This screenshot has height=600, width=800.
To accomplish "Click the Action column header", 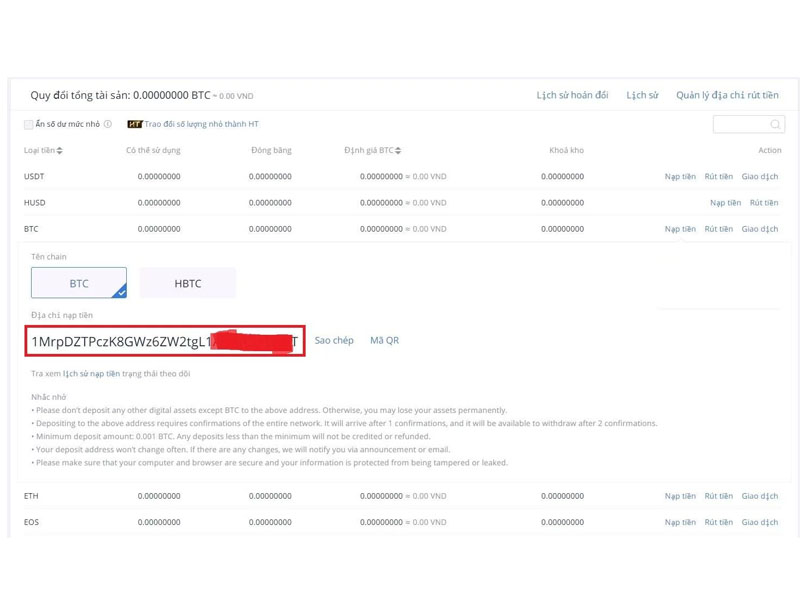I will click(769, 151).
